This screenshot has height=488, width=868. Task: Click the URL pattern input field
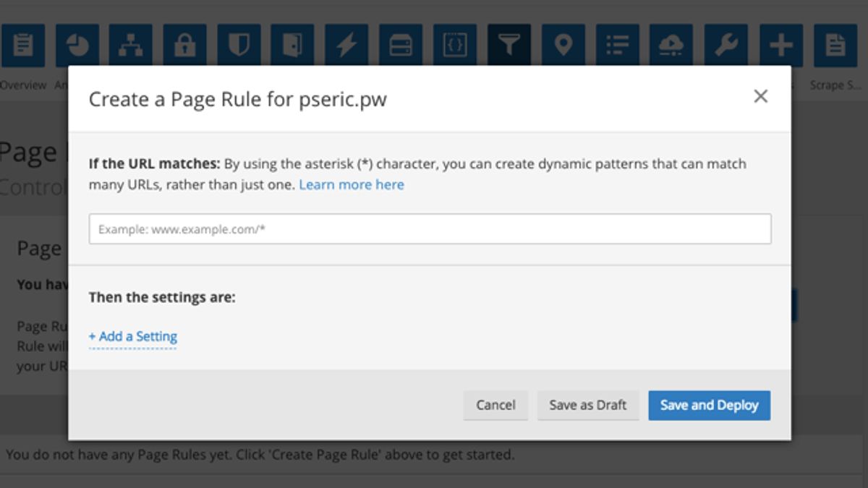coord(430,228)
